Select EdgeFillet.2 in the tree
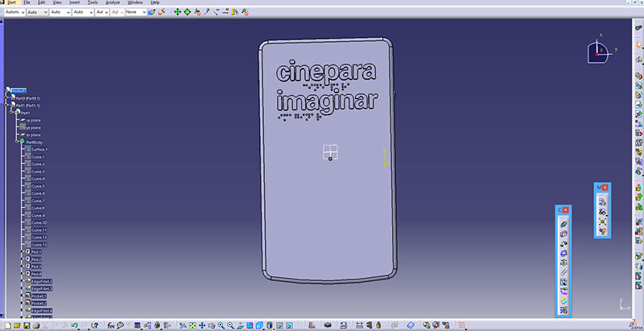 click(x=42, y=281)
